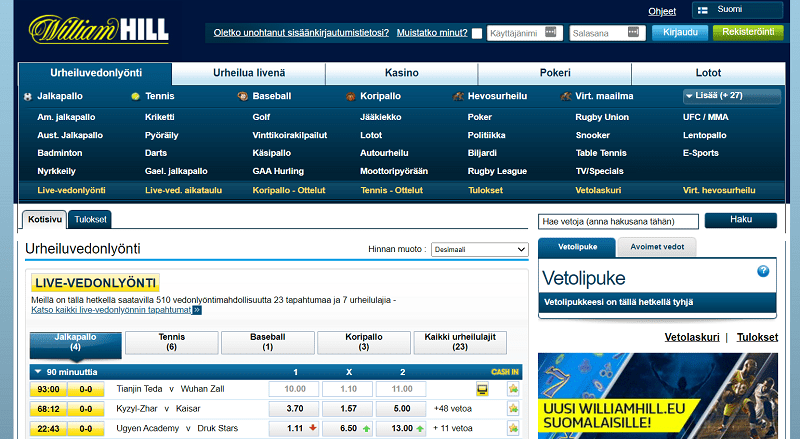Click the Uusi Williamhill.eu promo banner

658,396
